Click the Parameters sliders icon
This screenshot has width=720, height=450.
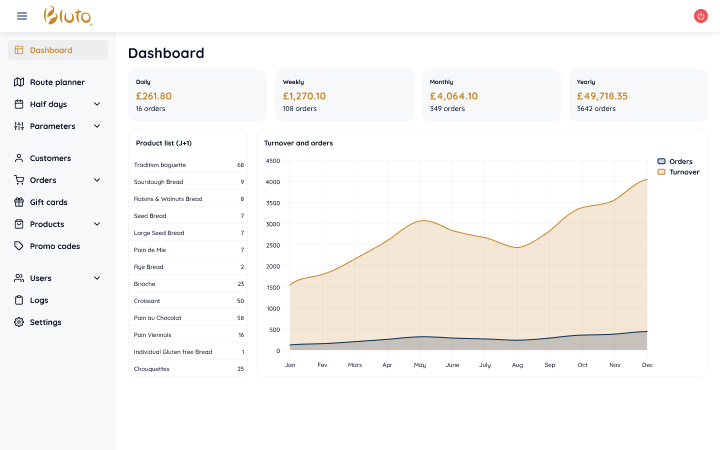pos(19,126)
